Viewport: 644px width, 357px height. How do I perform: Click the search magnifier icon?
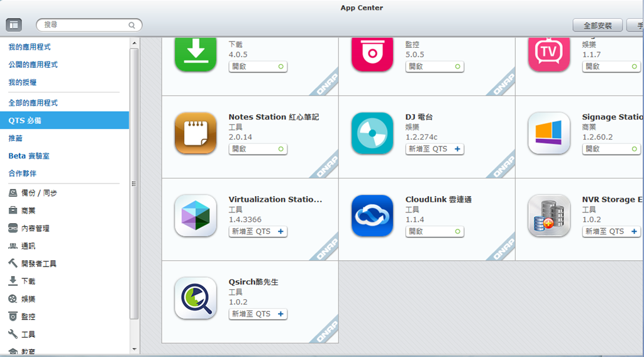[x=131, y=25]
